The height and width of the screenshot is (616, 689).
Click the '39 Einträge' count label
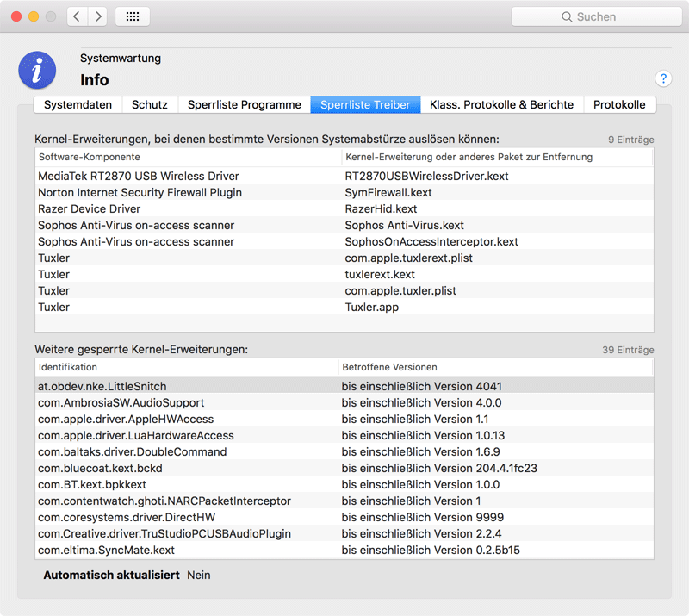pyautogui.click(x=628, y=350)
